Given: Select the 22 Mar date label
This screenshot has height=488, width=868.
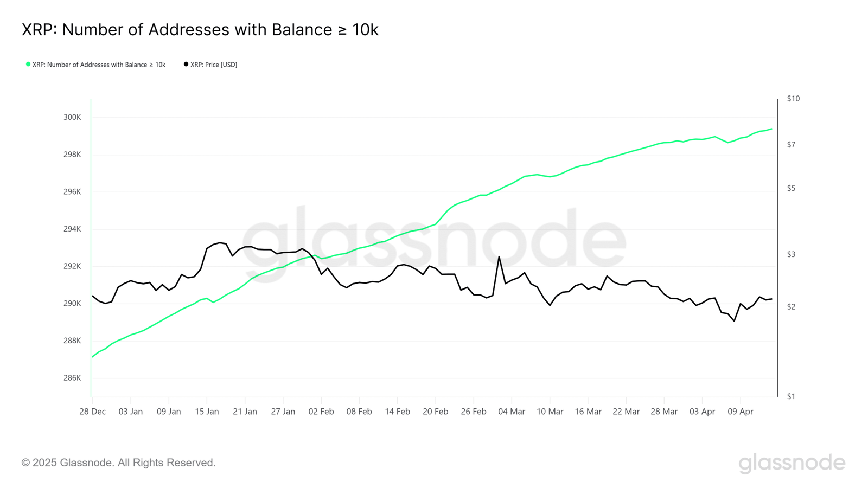Looking at the screenshot, I should point(626,412).
